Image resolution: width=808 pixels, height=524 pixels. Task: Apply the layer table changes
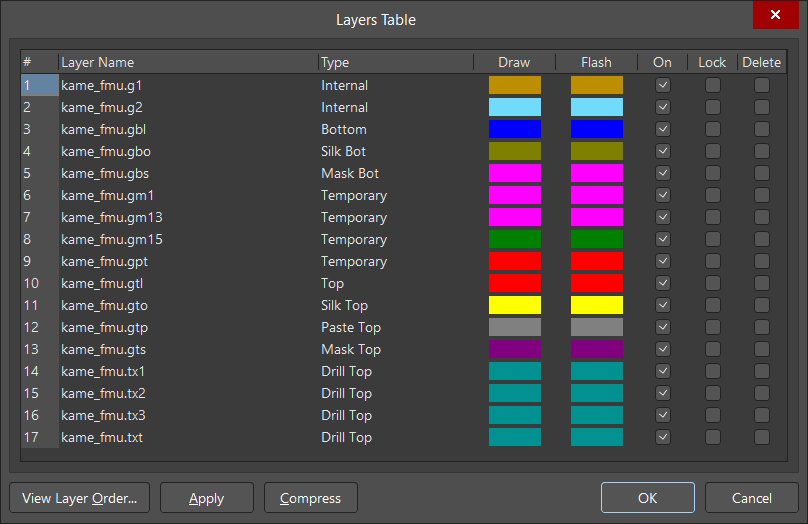pyautogui.click(x=207, y=498)
